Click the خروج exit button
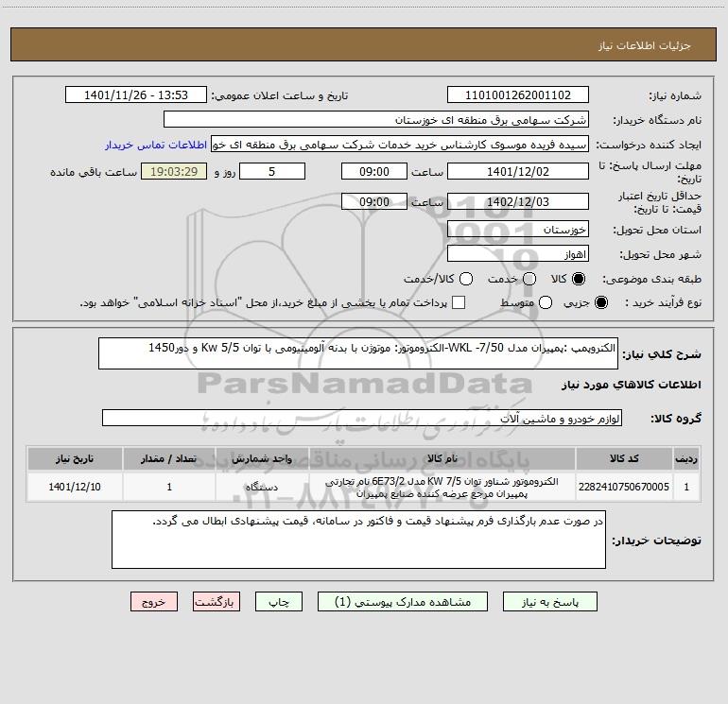The height and width of the screenshot is (704, 728). 154,601
